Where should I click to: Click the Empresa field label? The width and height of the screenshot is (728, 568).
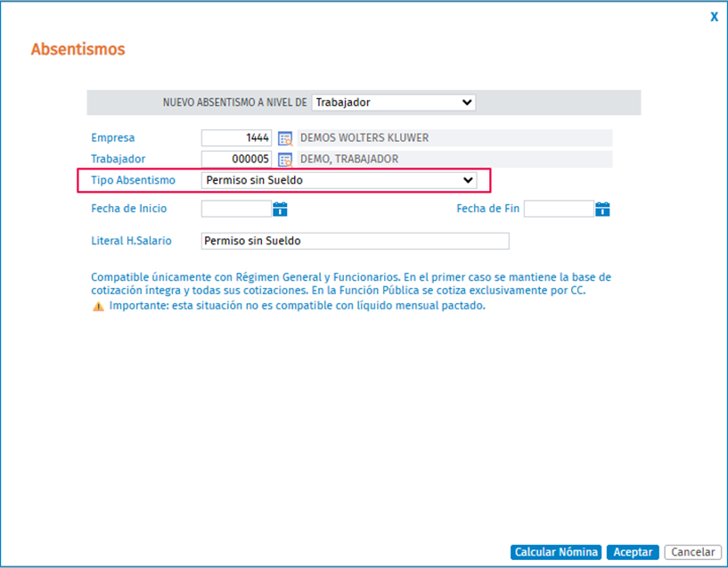(113, 138)
